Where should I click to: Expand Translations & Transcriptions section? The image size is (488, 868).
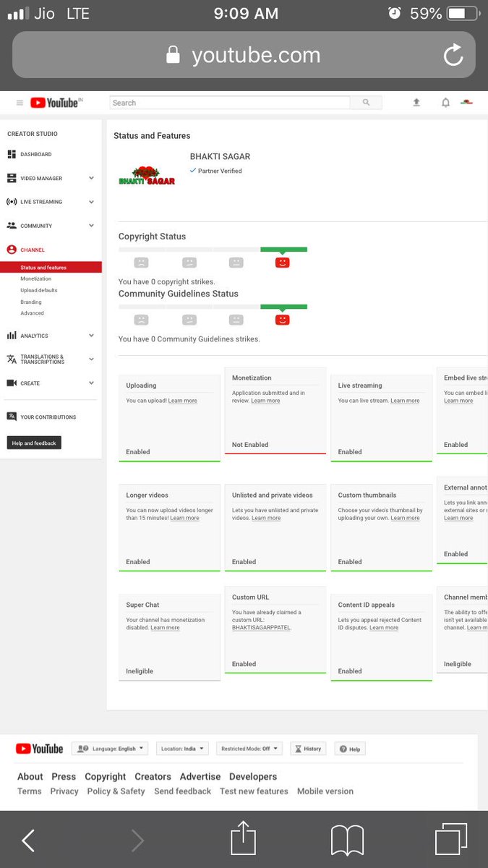click(x=91, y=359)
